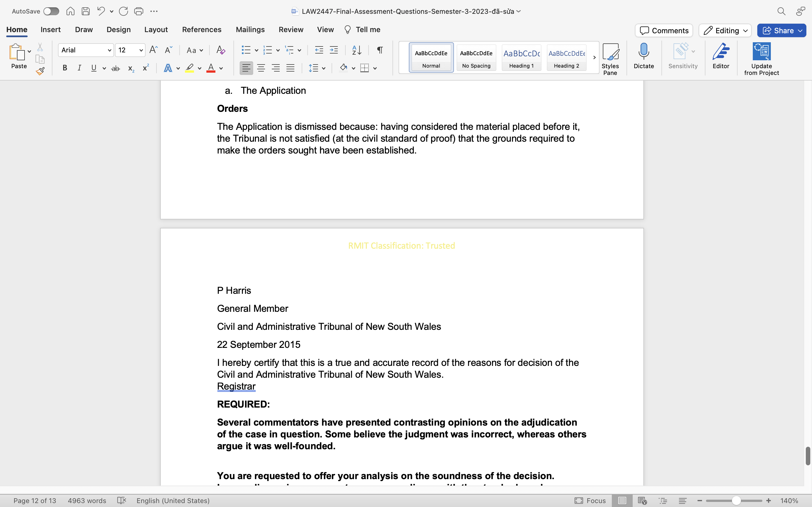Click the Increase Indent icon
Viewport: 812px width, 507px height.
334,50
